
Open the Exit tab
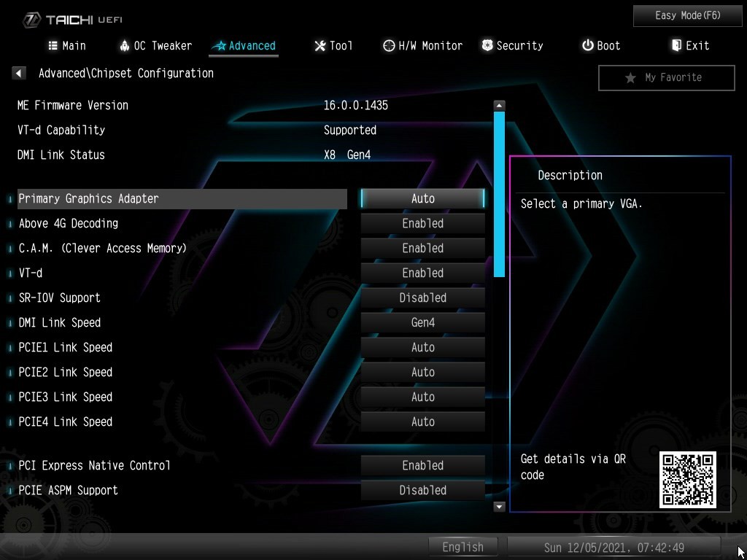(x=690, y=46)
